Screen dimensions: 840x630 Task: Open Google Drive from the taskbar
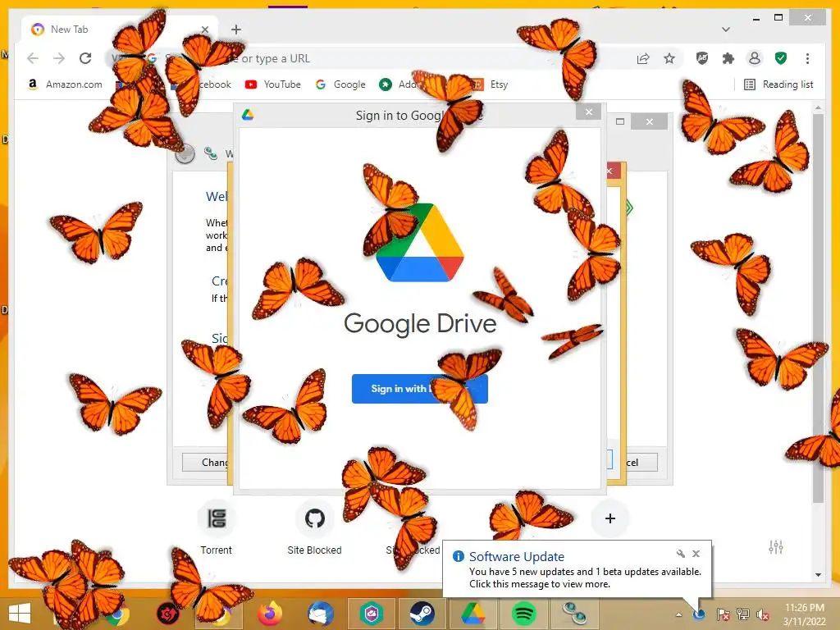tap(473, 614)
